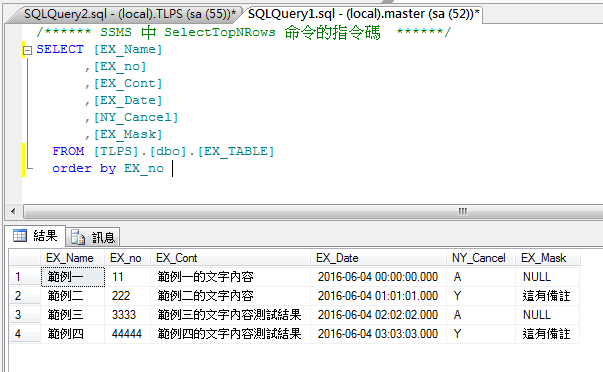
Task: Click the [NY_Cancel] column in the query
Action: tap(136, 117)
